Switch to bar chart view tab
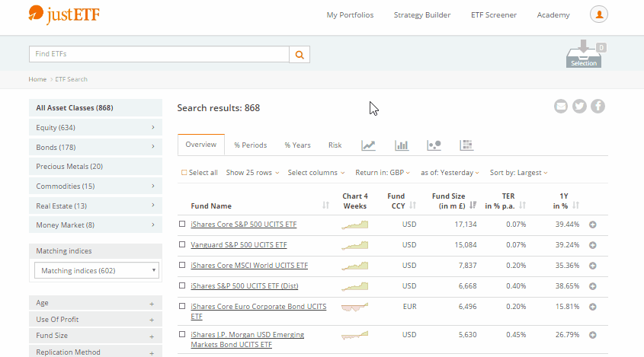Viewport: 644px width, 357px height. (402, 145)
